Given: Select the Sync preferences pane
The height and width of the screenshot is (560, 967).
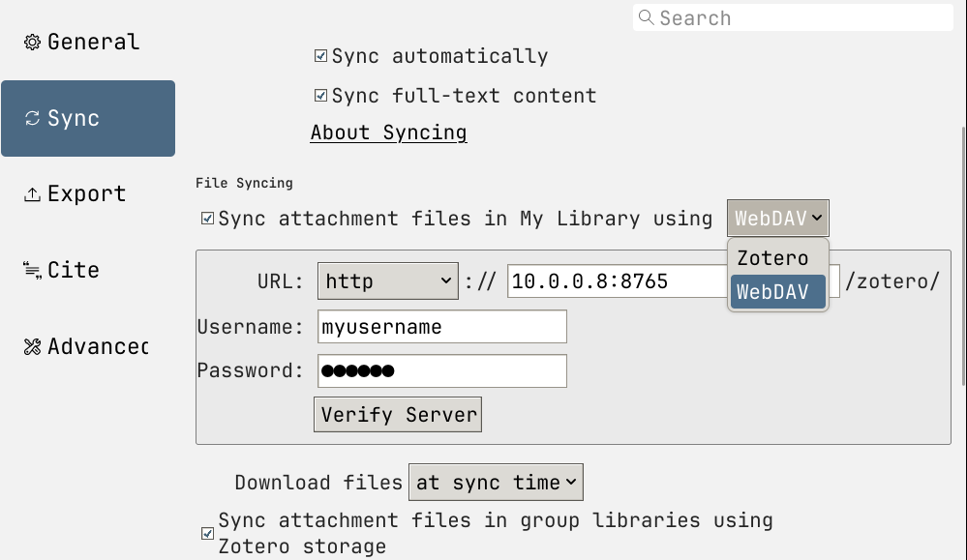Looking at the screenshot, I should 87,118.
